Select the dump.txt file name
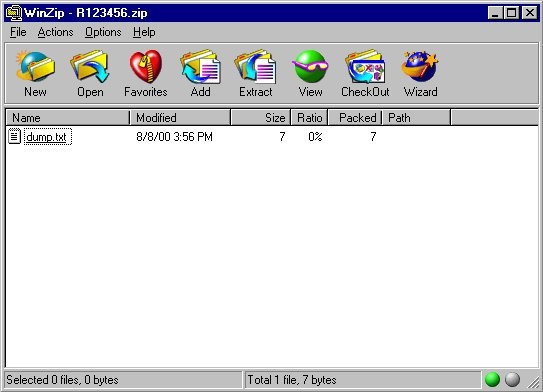 [47, 137]
